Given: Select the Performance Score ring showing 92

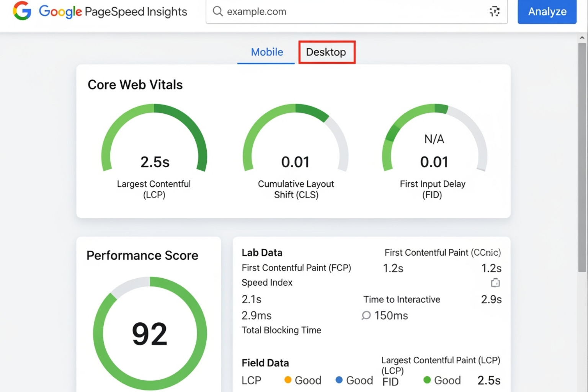Looking at the screenshot, I should click(150, 333).
